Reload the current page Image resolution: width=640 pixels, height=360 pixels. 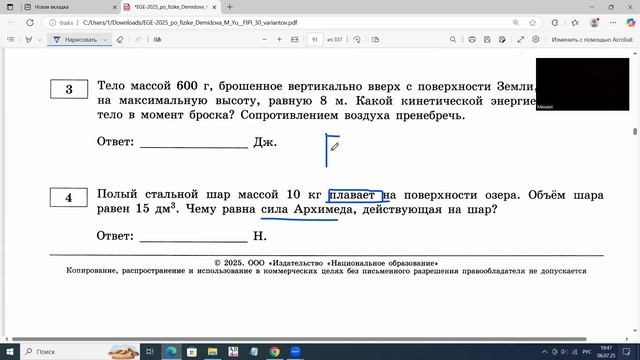click(x=30, y=22)
